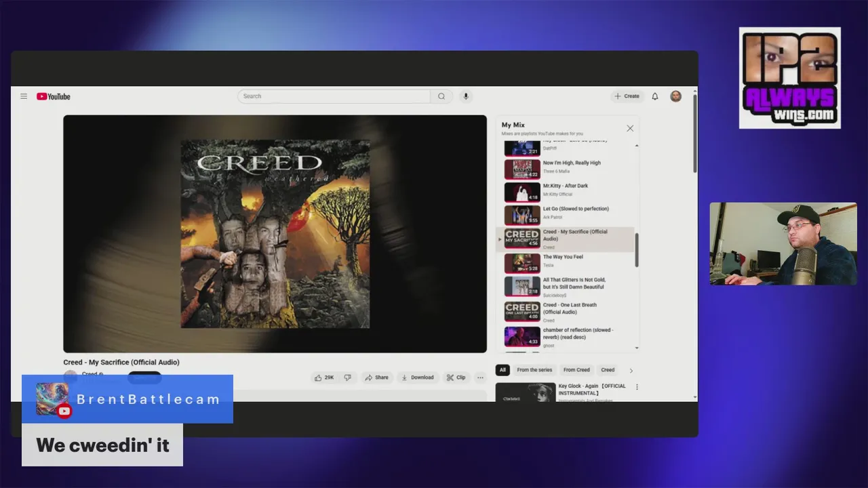Go to YouTube home via logo
The height and width of the screenshot is (488, 868).
pos(54,96)
